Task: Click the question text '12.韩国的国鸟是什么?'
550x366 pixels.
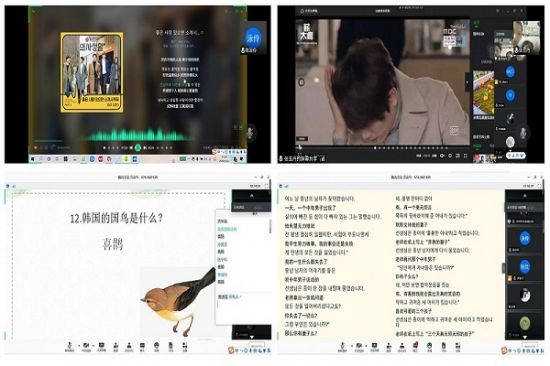Action: pyautogui.click(x=116, y=218)
